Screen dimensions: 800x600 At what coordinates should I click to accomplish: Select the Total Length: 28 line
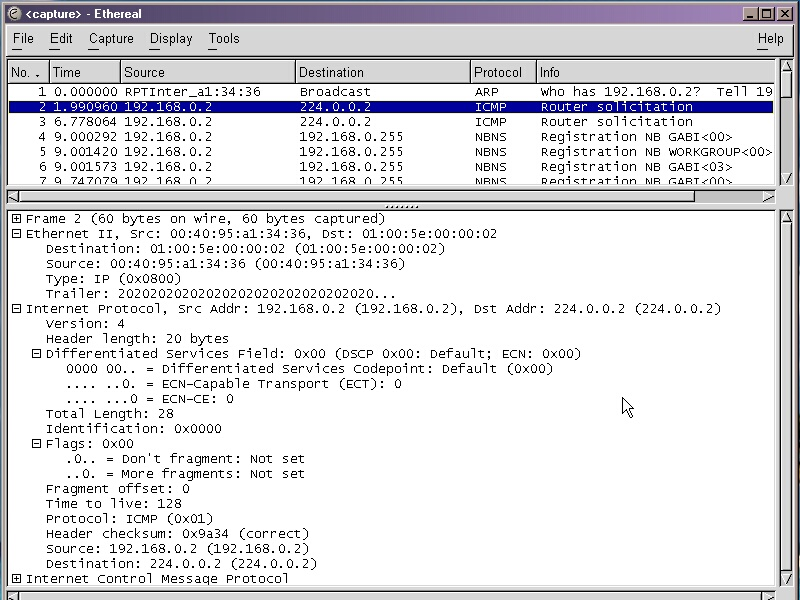click(110, 414)
